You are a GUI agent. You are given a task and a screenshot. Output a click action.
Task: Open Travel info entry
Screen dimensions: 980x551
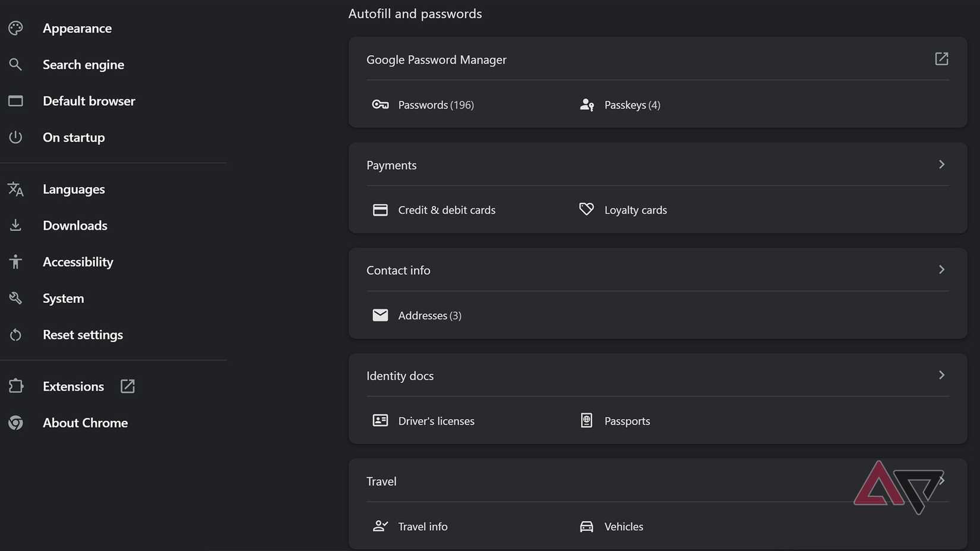click(x=423, y=527)
